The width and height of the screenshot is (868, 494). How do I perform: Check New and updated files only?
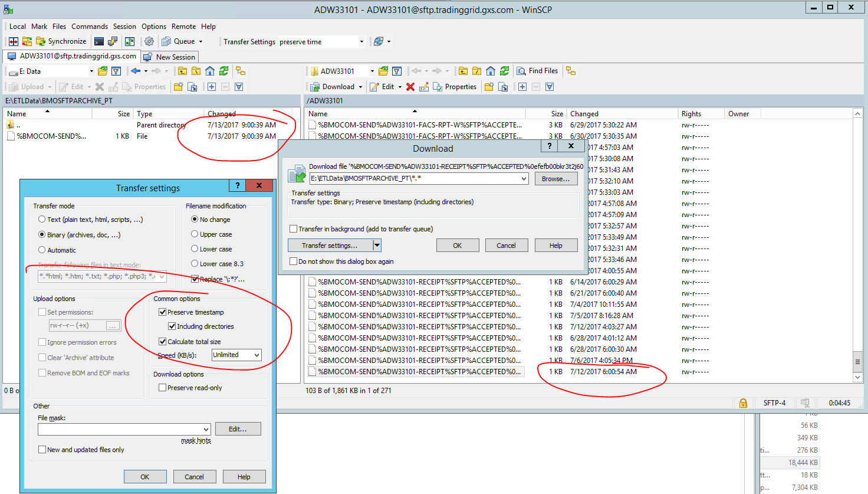pyautogui.click(x=42, y=450)
